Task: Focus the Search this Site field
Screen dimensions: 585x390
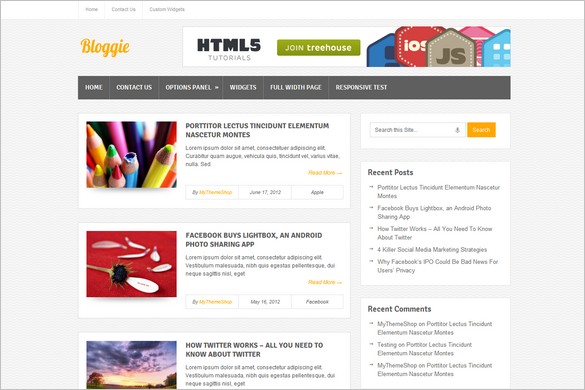Action: pyautogui.click(x=417, y=130)
